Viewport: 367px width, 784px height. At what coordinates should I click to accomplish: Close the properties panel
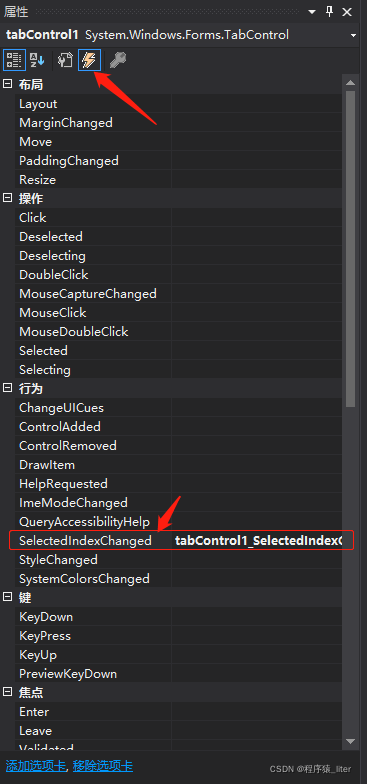coord(348,12)
